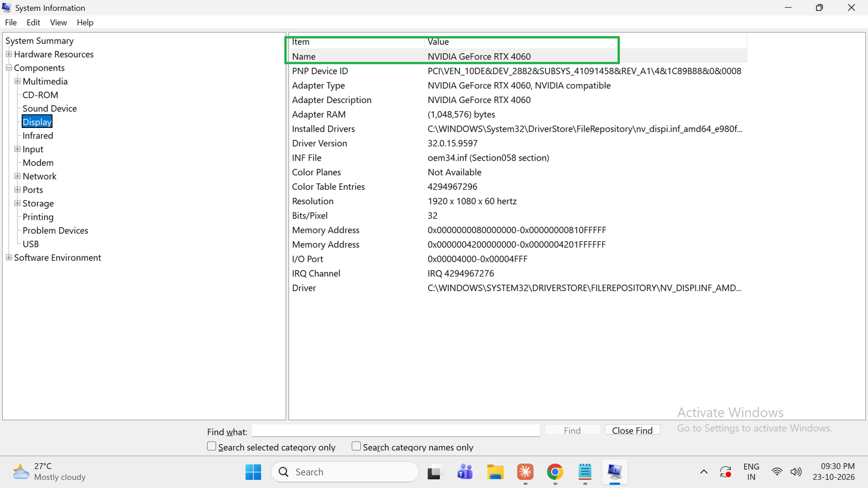Open the Help menu
This screenshot has height=488, width=868.
coord(85,22)
